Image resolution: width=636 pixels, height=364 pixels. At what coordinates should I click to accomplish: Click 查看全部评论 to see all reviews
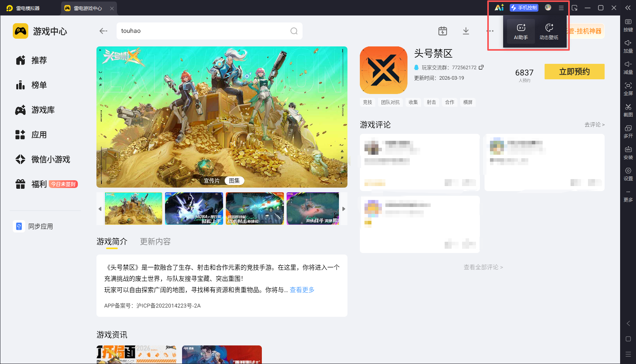point(483,267)
